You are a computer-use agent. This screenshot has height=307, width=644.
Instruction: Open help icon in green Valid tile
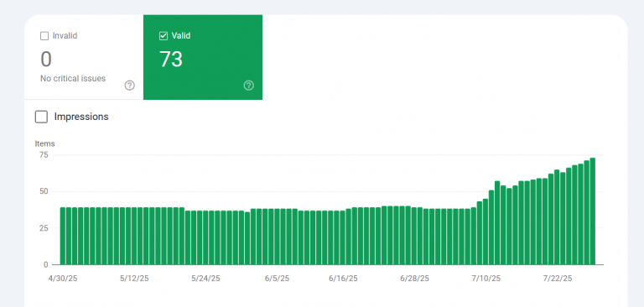(248, 86)
